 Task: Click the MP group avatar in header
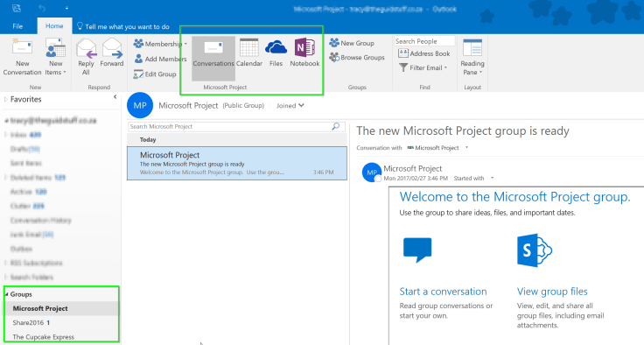point(140,105)
